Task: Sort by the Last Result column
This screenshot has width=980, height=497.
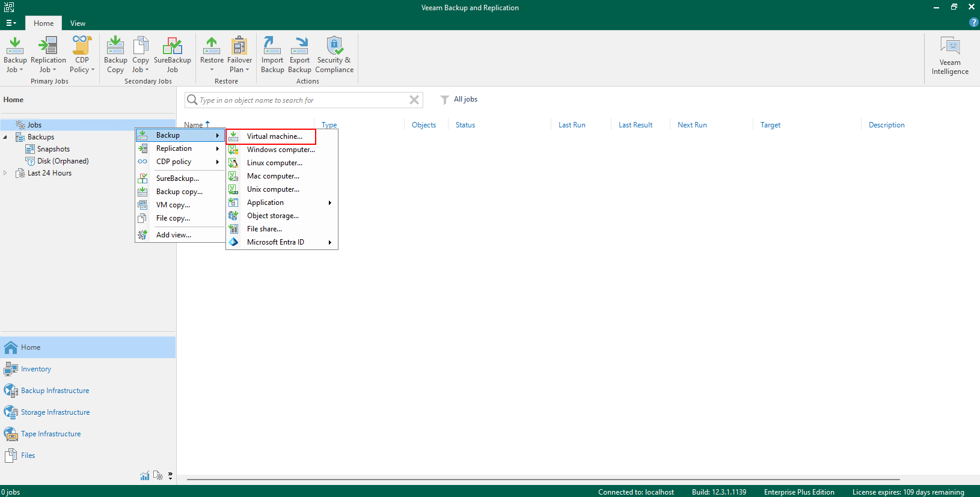Action: tap(635, 125)
